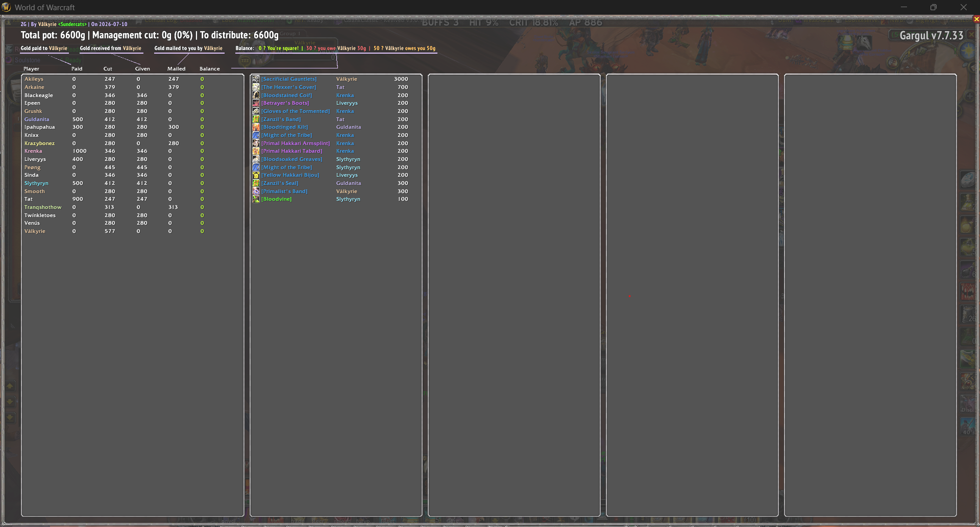Open the [Bloodtinged Kilt] item link
The width and height of the screenshot is (980, 527).
pyautogui.click(x=285, y=127)
